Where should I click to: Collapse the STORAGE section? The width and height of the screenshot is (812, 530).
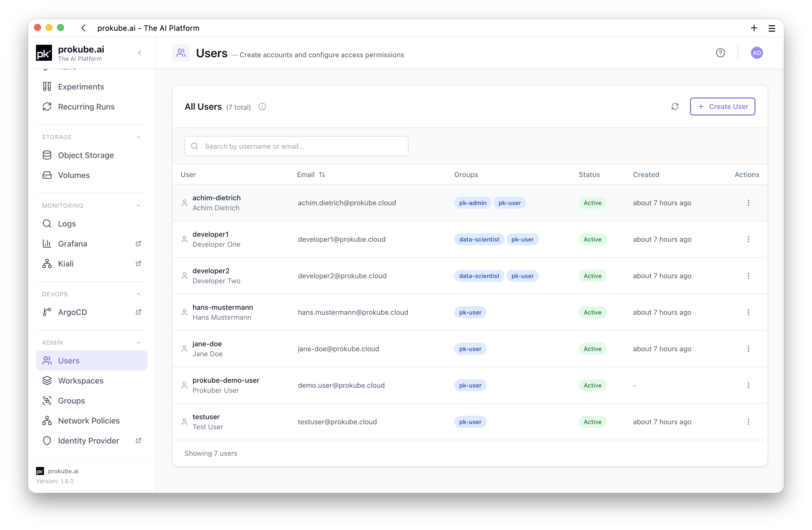[x=138, y=137]
